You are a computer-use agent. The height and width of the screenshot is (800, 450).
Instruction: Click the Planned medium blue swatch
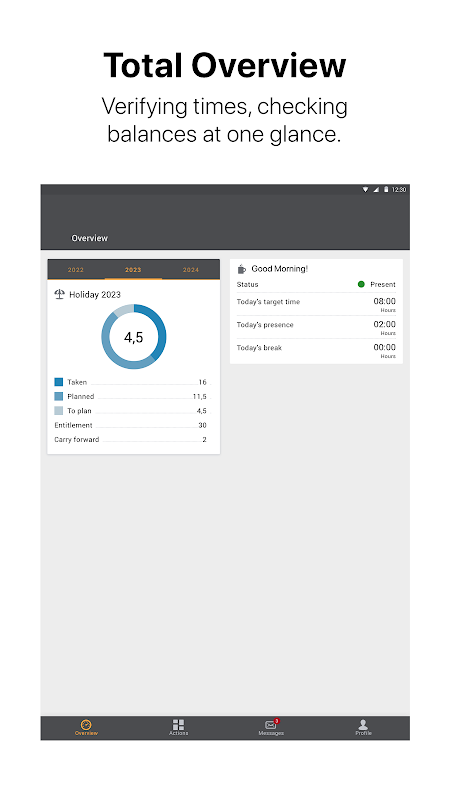tap(59, 396)
